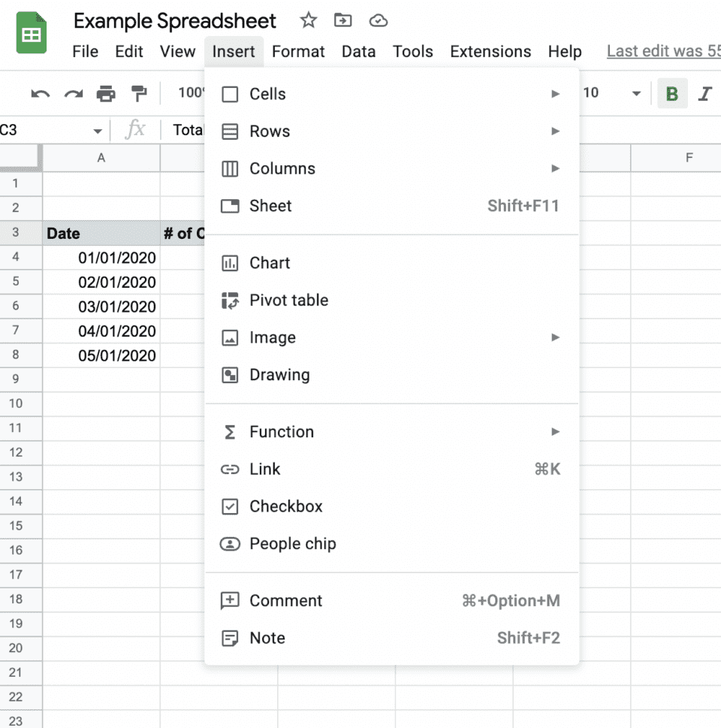Click the Move to folder icon

[343, 20]
